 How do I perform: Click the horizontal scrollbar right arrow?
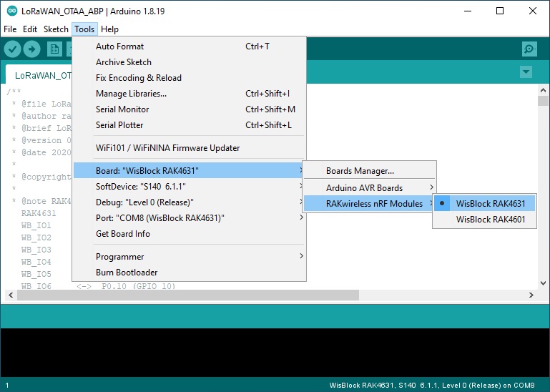[531, 295]
